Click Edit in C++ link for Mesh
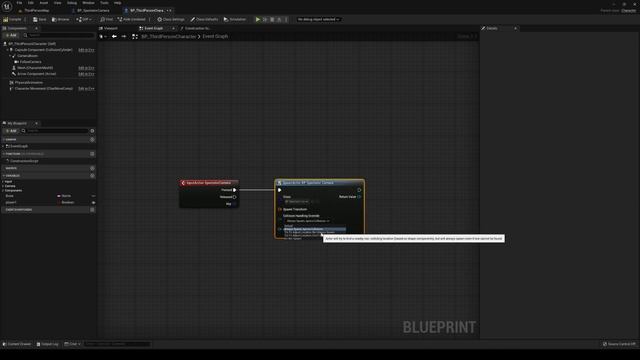 coord(86,68)
